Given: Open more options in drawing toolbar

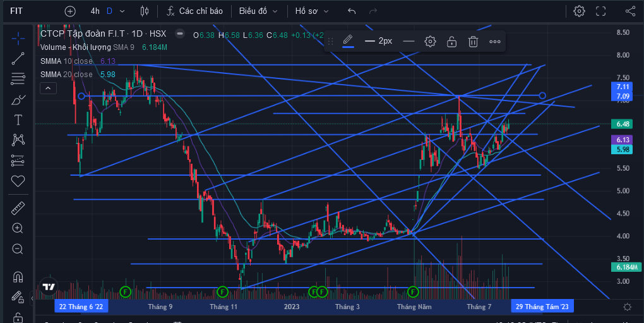Looking at the screenshot, I should tap(495, 41).
